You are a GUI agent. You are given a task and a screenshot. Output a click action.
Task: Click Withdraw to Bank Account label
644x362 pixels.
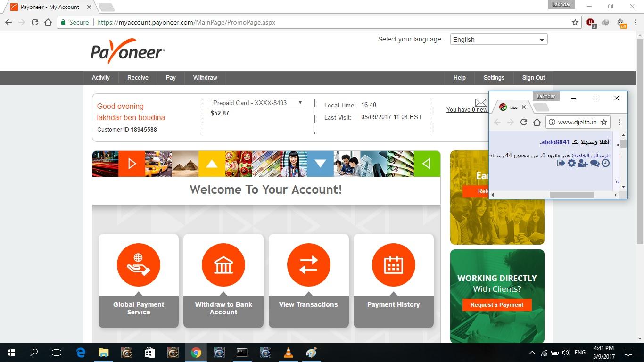point(223,308)
